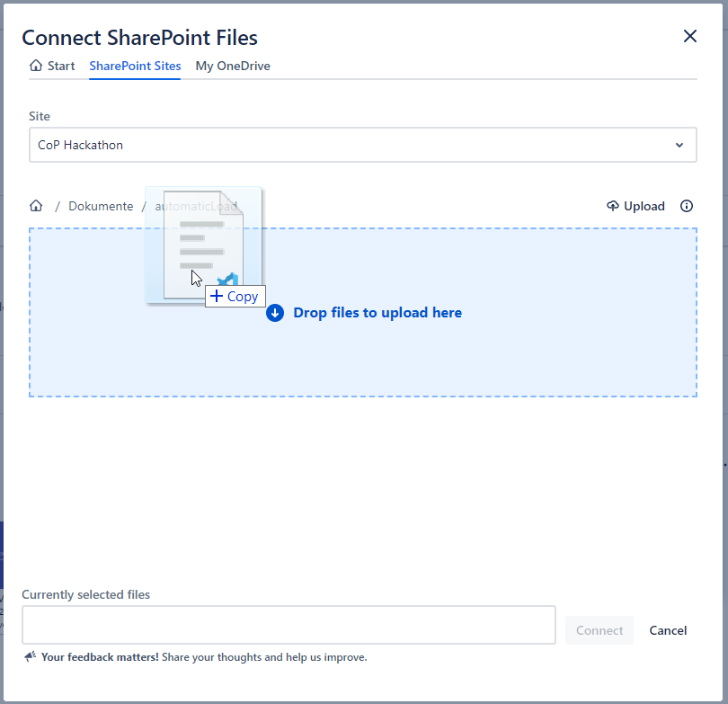Click the cloud upload icon
Viewport: 728px width, 704px height.
(x=613, y=206)
